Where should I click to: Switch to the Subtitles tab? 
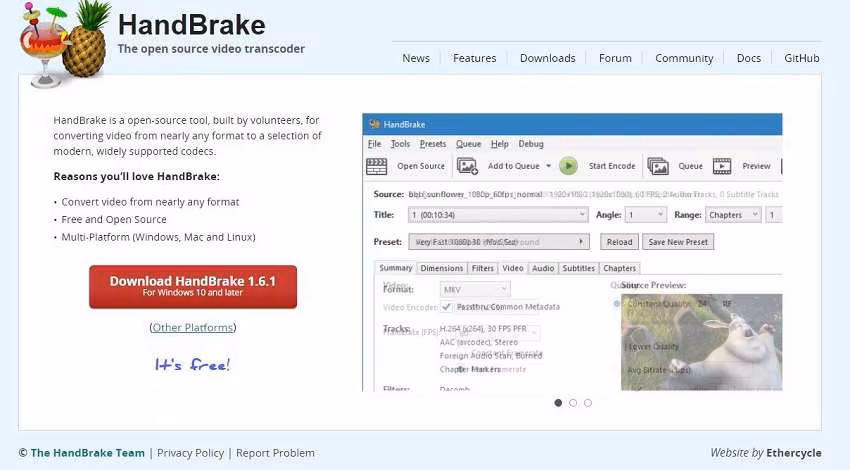[x=578, y=268]
